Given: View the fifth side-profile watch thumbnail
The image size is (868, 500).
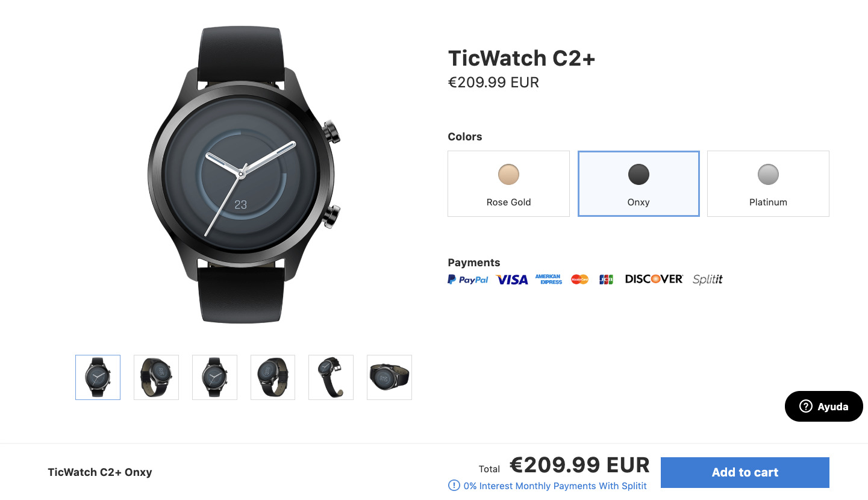Looking at the screenshot, I should tap(331, 377).
